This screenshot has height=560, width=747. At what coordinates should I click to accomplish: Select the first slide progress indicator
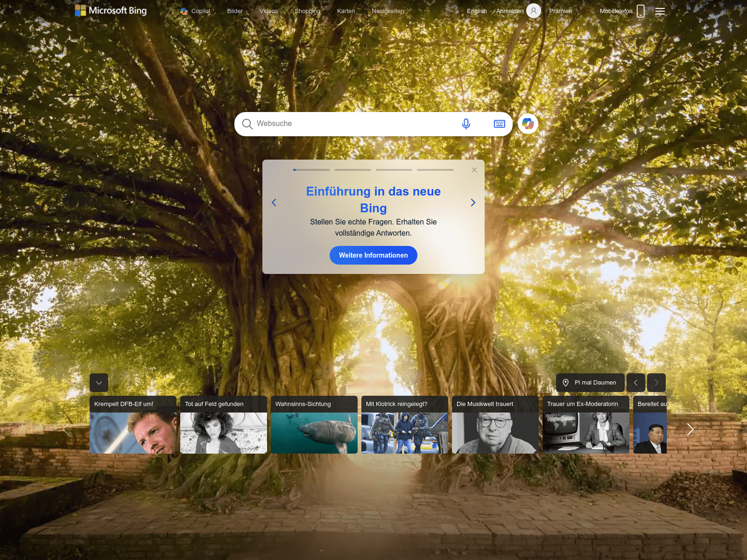pyautogui.click(x=311, y=170)
